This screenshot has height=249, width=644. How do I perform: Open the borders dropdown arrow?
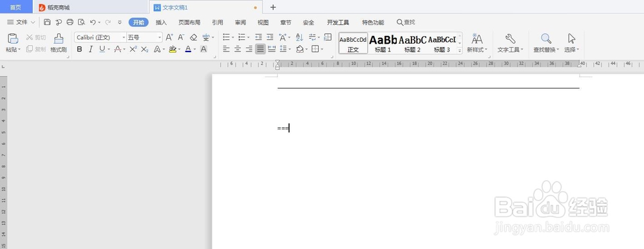coord(322,50)
